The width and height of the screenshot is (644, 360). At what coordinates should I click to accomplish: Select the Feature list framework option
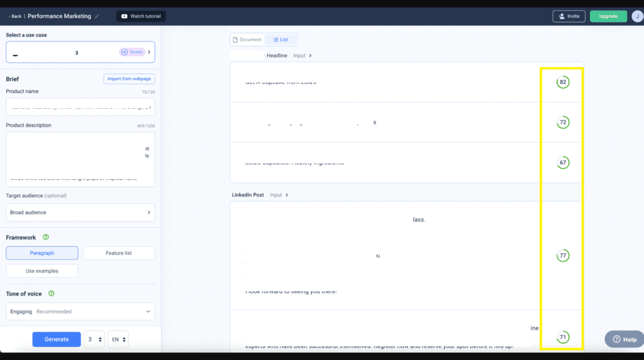119,253
